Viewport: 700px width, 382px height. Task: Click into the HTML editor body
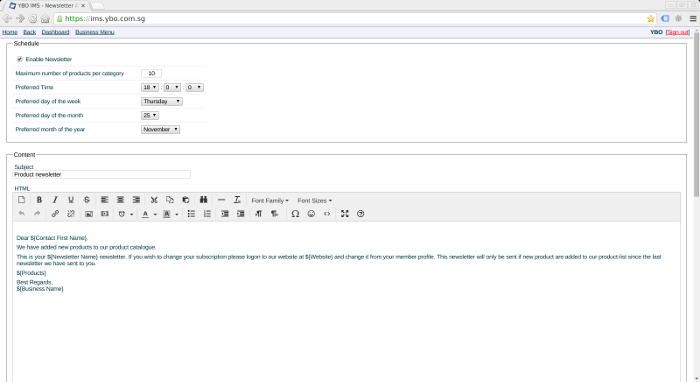point(346,302)
